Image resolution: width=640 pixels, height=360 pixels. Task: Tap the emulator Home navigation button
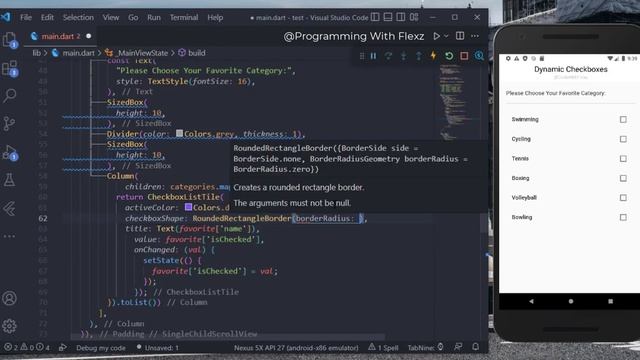[571, 301]
